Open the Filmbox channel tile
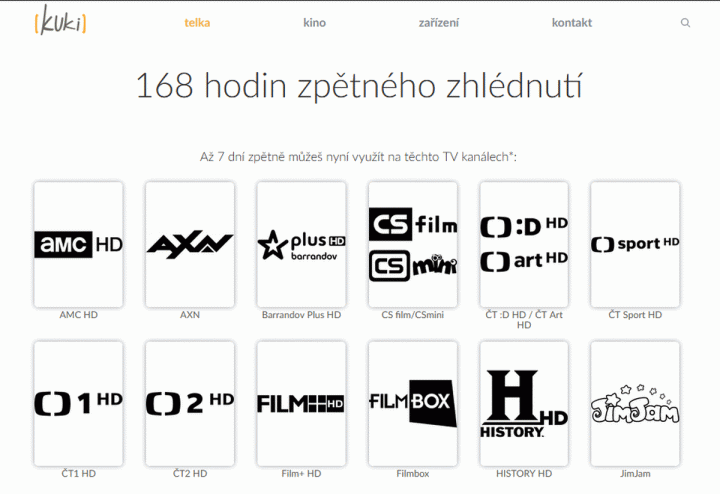 click(413, 404)
